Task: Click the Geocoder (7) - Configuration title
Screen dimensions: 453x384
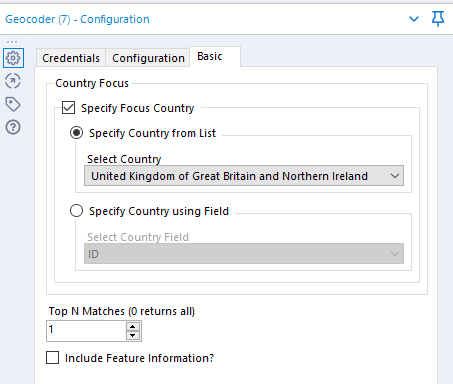Action: (x=77, y=19)
